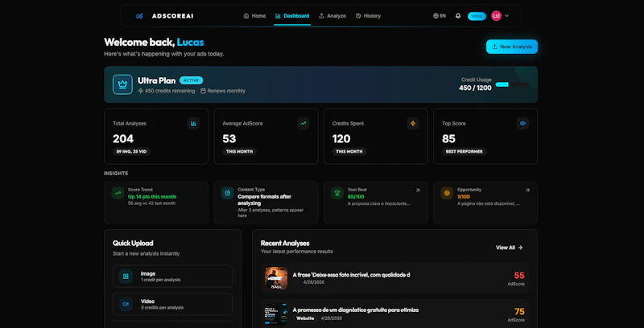Open the Home tab
The image size is (644, 328).
(x=254, y=16)
